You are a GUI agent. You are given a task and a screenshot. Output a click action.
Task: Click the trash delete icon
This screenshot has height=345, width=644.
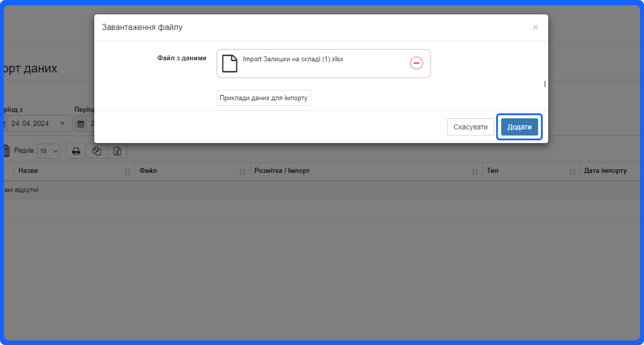(7, 151)
